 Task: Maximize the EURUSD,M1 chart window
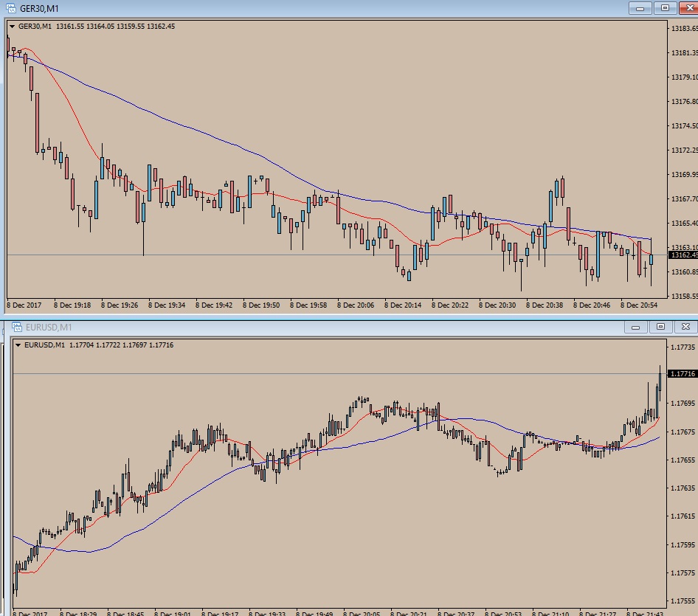(x=660, y=327)
